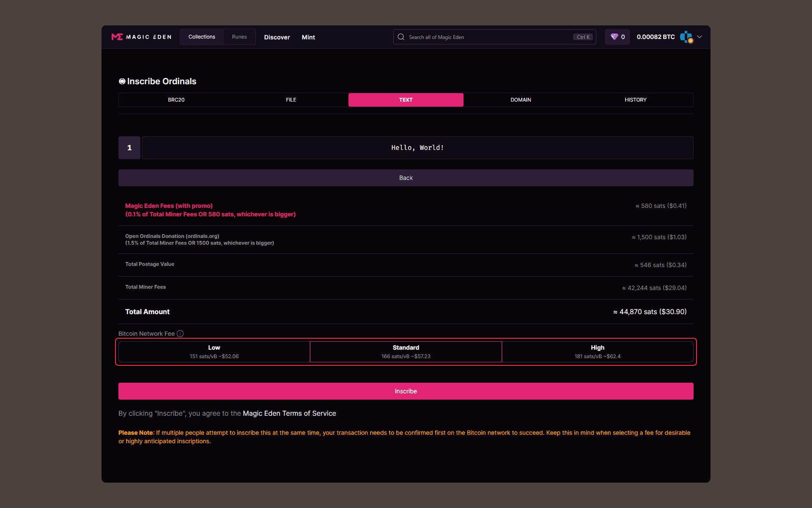The height and width of the screenshot is (508, 812).
Task: Select the Standard network fee option
Action: [x=406, y=352]
